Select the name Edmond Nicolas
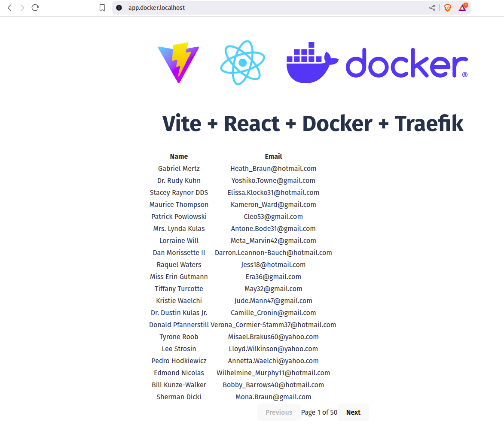This screenshot has height=434, width=504. 179,373
